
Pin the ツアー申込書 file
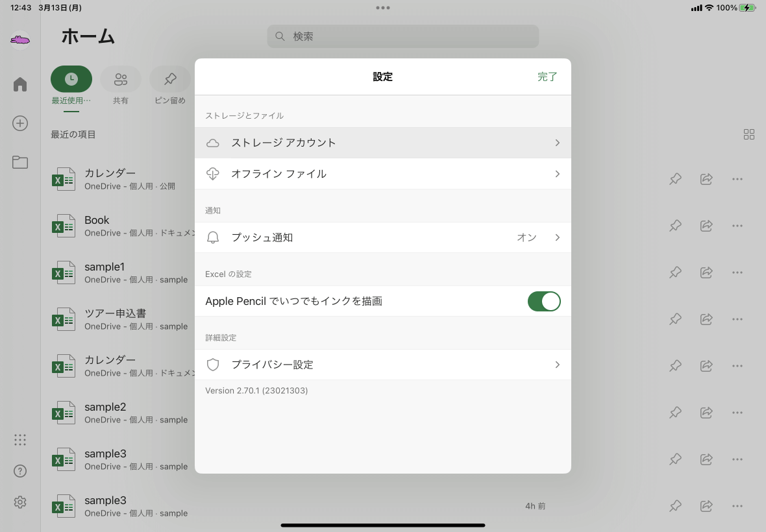click(x=675, y=319)
